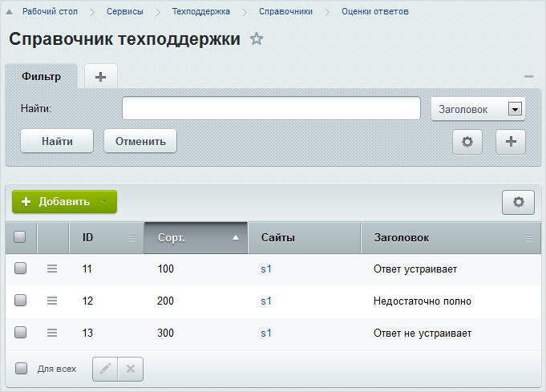This screenshot has height=392, width=546.
Task: Add a new filter tab with plus
Action: point(101,77)
